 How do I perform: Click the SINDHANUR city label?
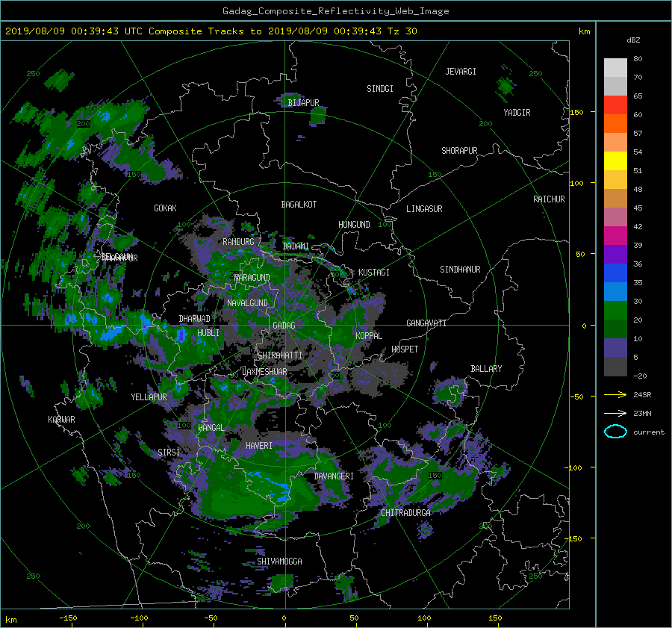coord(460,270)
